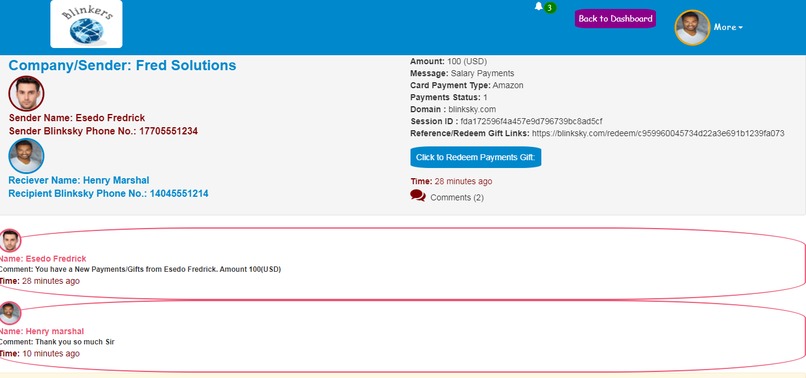
Task: Click Henry marshal's comment avatar
Action: [10, 313]
